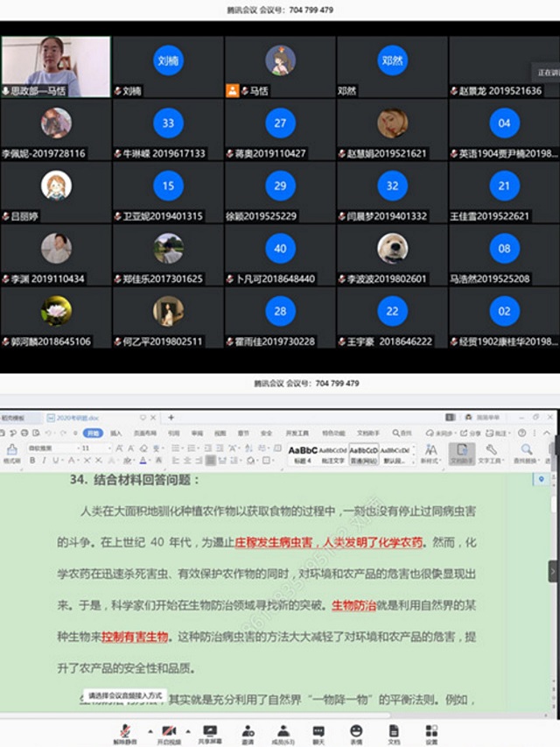Open the Documents button in meeting bar
The height and width of the screenshot is (747, 560).
click(x=394, y=734)
